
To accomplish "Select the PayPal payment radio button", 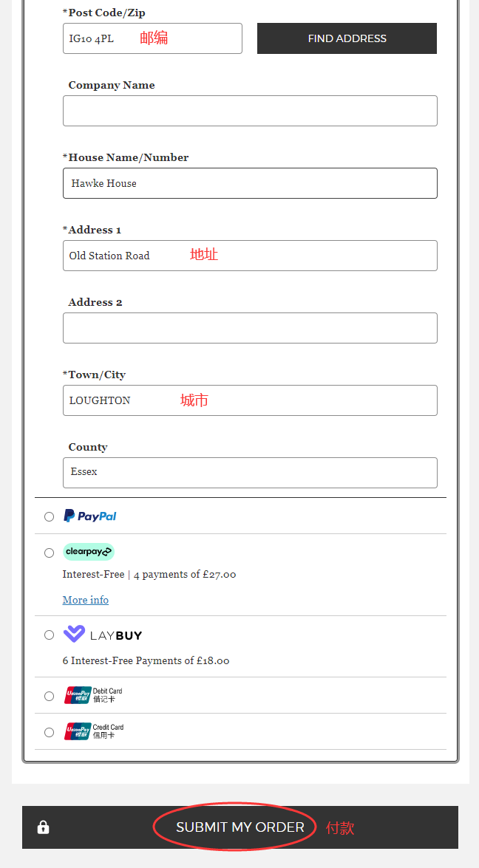I will point(50,516).
